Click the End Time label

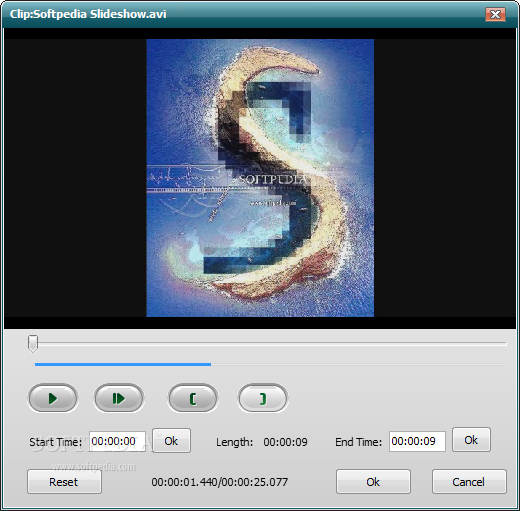click(359, 442)
